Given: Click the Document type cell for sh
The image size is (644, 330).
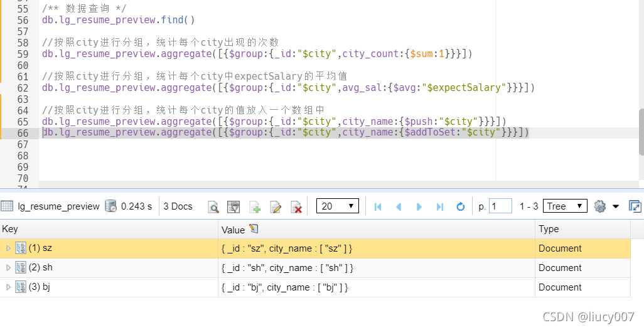Looking at the screenshot, I should click(582, 268).
